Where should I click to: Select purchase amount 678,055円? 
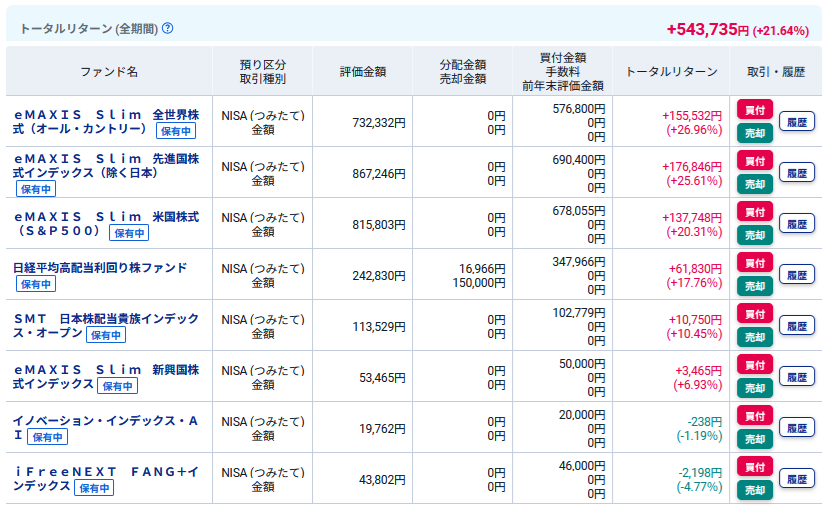click(x=579, y=211)
